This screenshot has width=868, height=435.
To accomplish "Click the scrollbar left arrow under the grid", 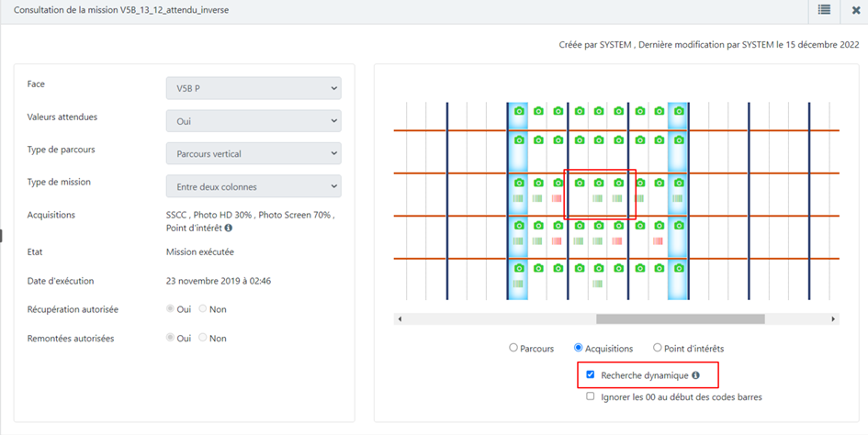I will (x=400, y=319).
